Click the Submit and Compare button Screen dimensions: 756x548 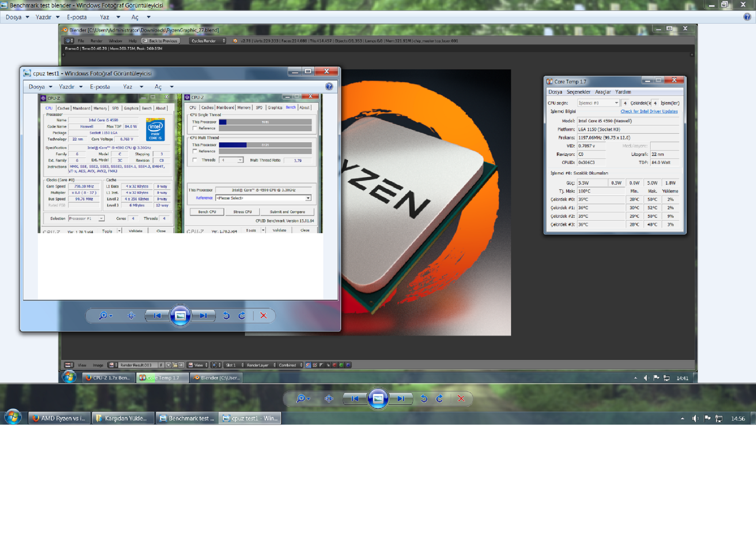pyautogui.click(x=287, y=212)
